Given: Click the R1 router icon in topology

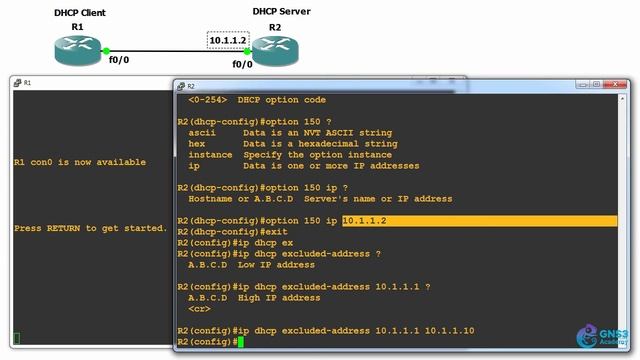Looking at the screenshot, I should tap(78, 50).
